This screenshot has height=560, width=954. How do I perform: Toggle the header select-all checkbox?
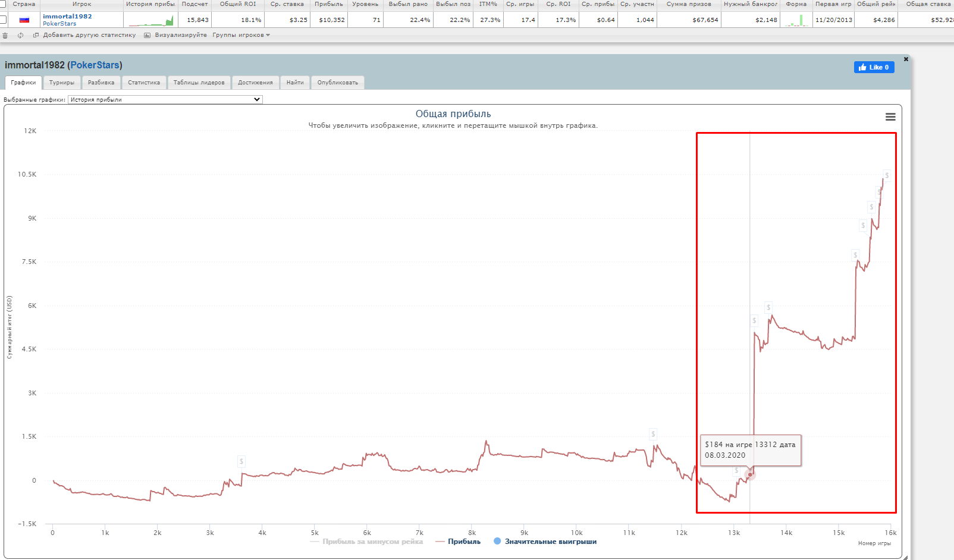[x=3, y=4]
